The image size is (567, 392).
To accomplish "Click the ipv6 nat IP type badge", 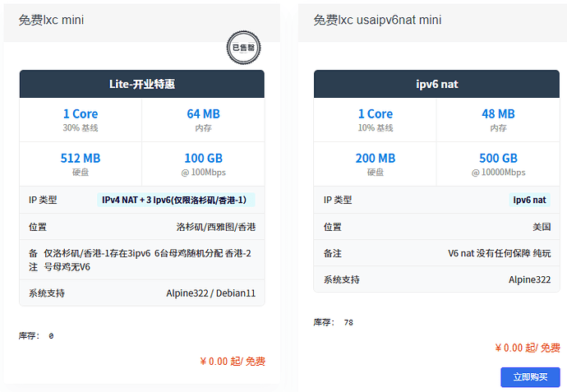I will pos(529,200).
